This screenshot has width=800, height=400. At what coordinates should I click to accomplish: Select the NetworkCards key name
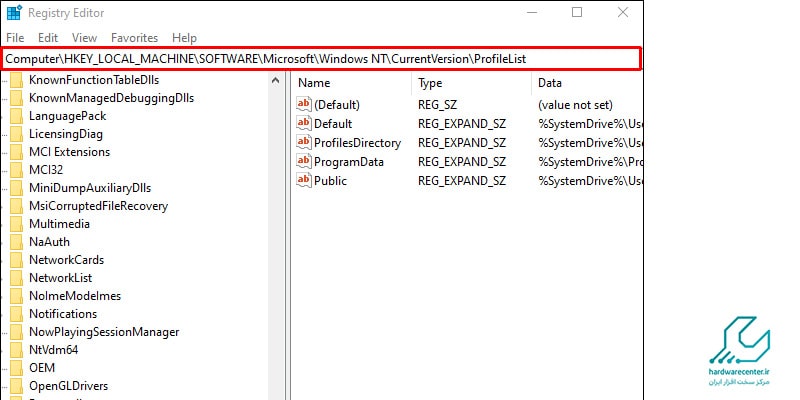[66, 260]
